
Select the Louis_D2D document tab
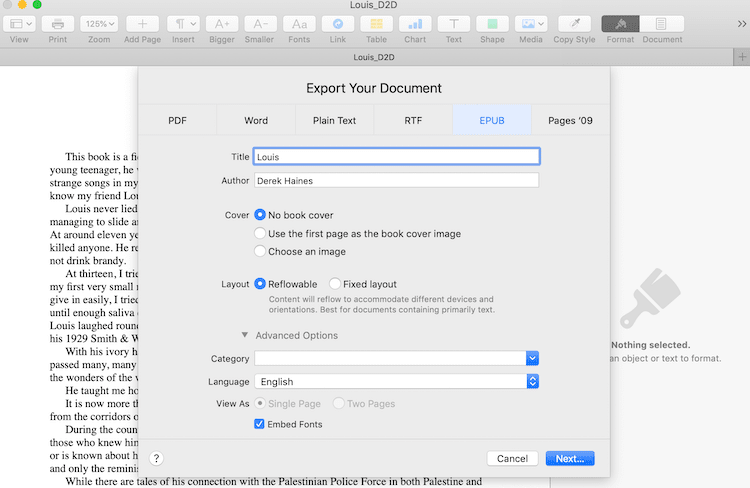pyautogui.click(x=374, y=57)
